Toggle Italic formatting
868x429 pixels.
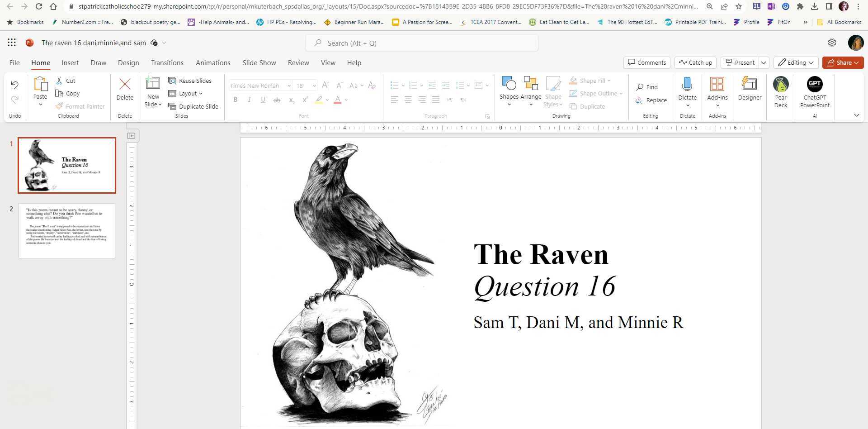pyautogui.click(x=249, y=100)
